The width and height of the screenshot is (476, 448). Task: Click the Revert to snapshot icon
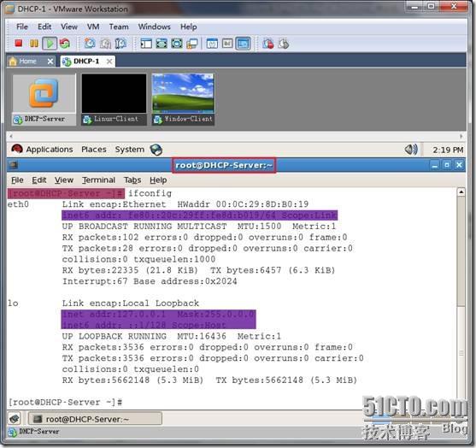pos(105,44)
